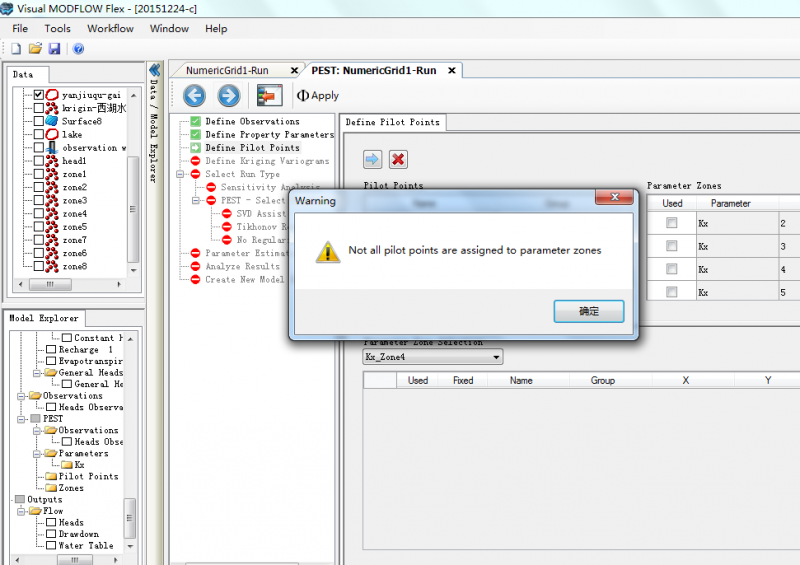Open the File menu
800x565 pixels.
coord(20,29)
